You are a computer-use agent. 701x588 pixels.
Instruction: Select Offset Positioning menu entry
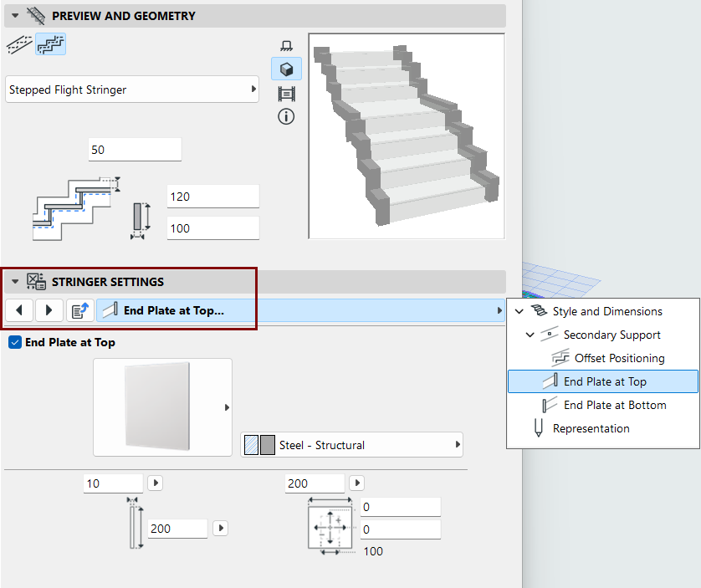pyautogui.click(x=619, y=358)
